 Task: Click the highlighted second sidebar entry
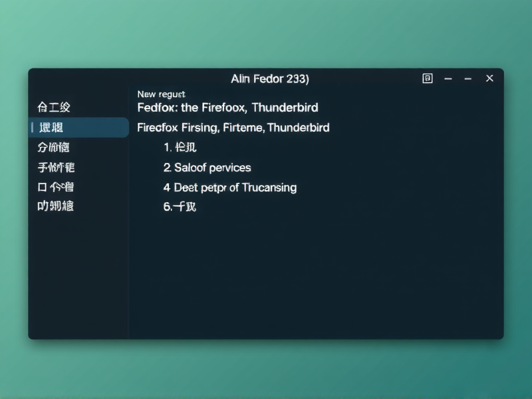(x=55, y=127)
